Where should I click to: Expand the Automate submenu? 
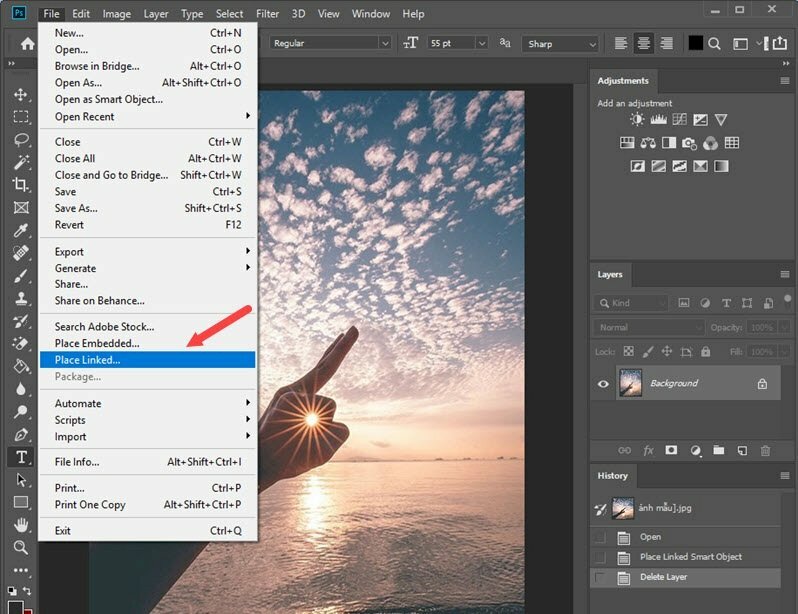(x=148, y=403)
